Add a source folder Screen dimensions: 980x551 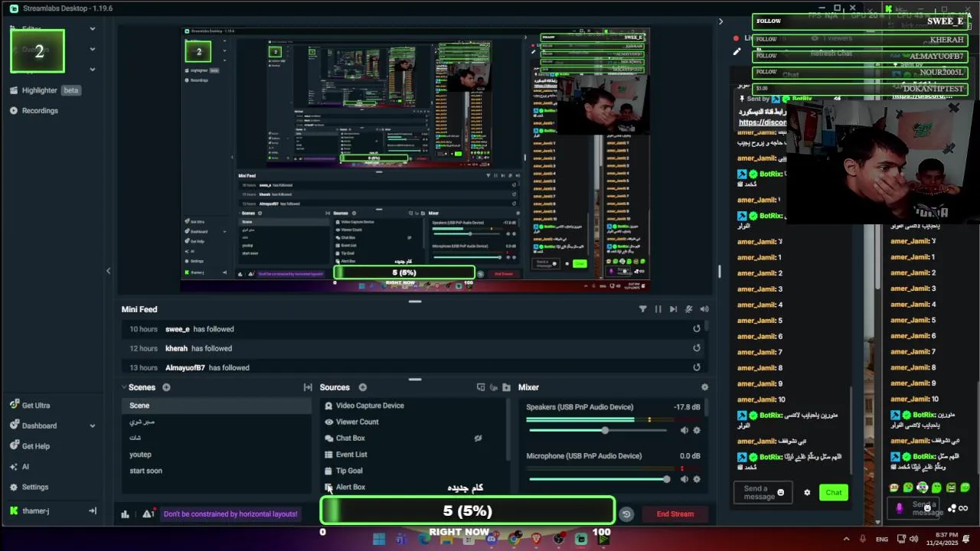[507, 387]
